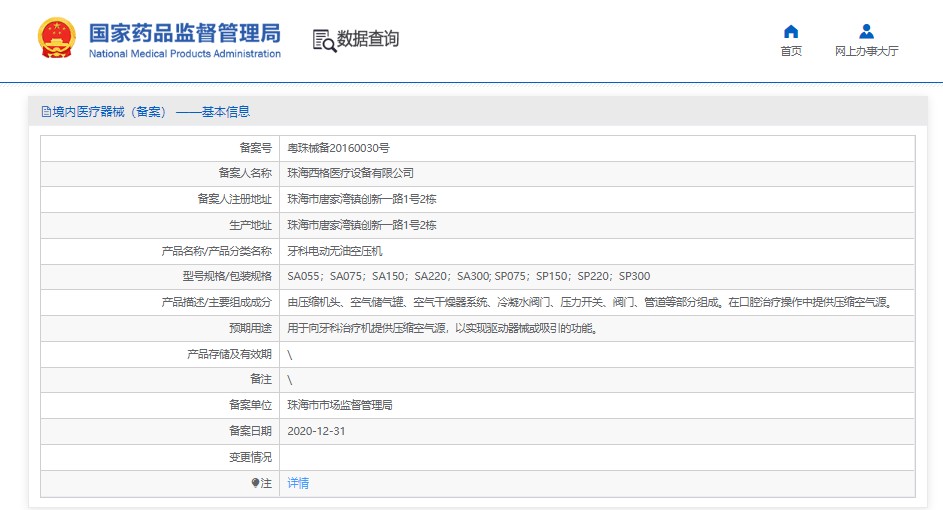Click the document icon beside 境内医疗器械
Image resolution: width=943 pixels, height=510 pixels.
click(46, 111)
